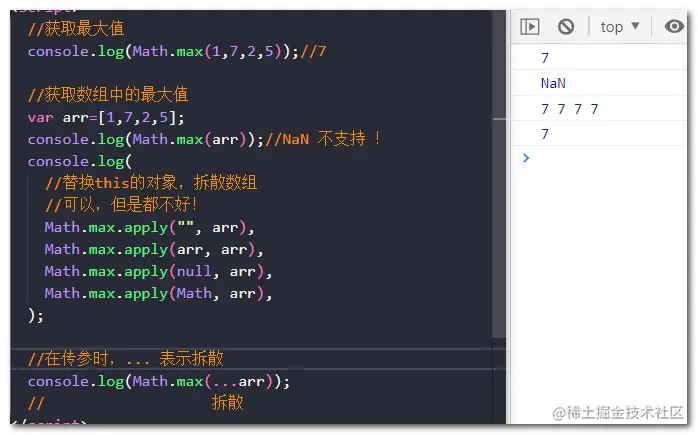Click the '//在传参时, ... 表示拆散' comment

pos(126,359)
